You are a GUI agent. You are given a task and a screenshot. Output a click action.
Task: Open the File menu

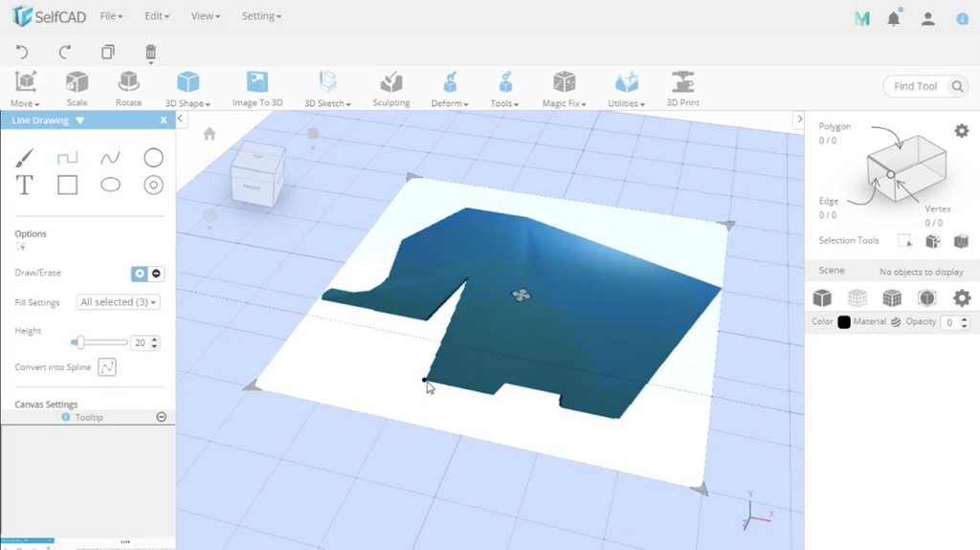(x=111, y=16)
